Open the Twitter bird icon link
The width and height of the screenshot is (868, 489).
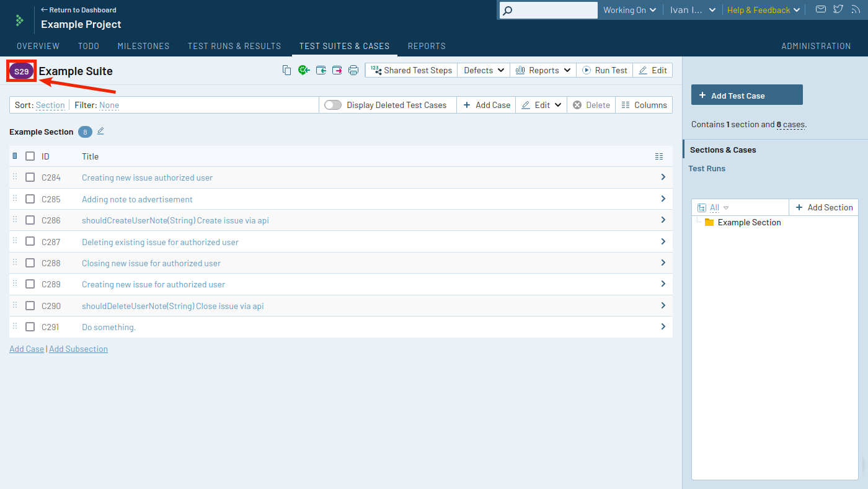pos(838,9)
